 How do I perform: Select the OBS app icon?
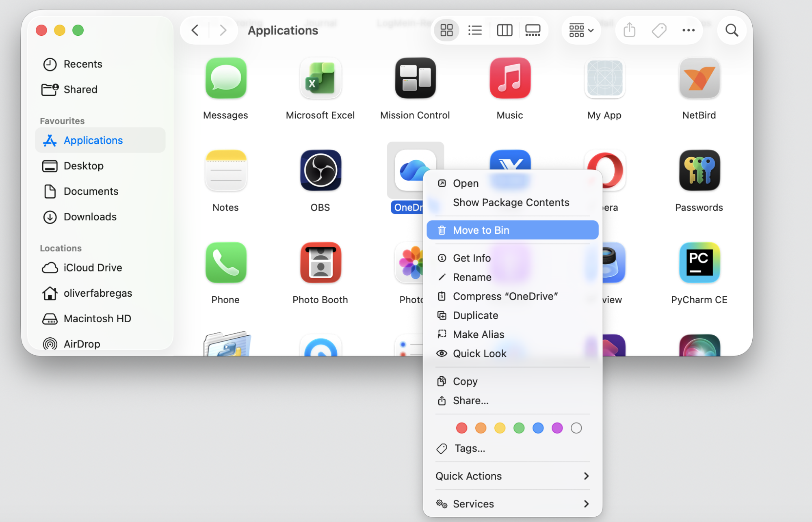coord(320,170)
